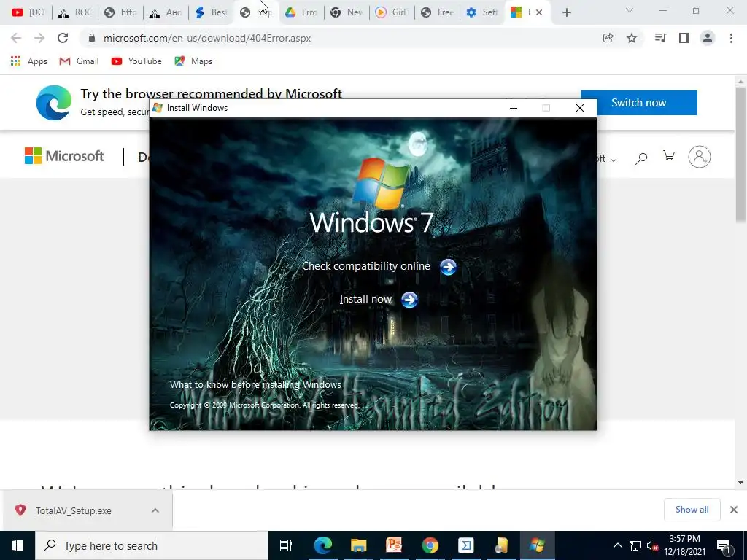Open the tab search chevron in Chrome
This screenshot has width=747, height=560.
point(630,10)
